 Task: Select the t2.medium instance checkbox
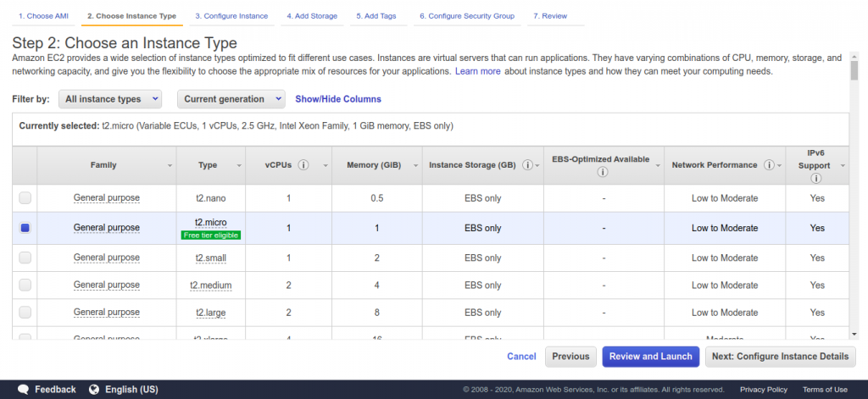tap(25, 285)
